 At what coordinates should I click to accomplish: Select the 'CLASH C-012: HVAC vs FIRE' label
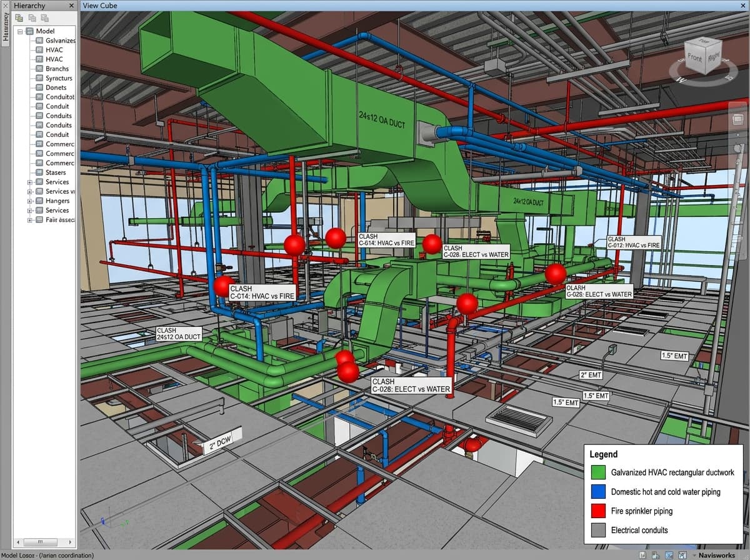634,242
